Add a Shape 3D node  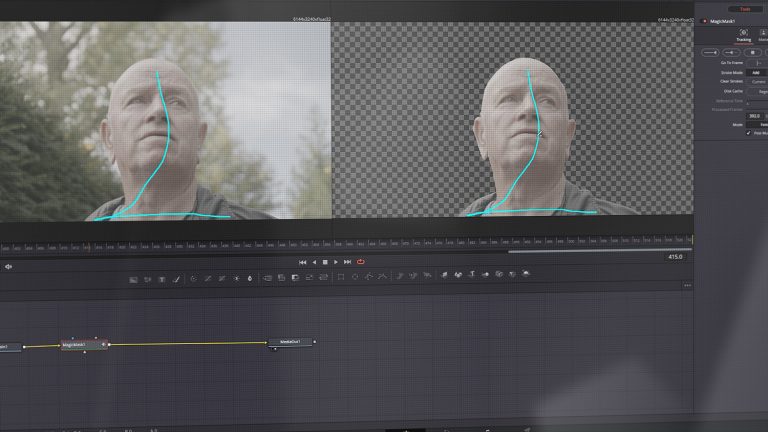tap(458, 275)
